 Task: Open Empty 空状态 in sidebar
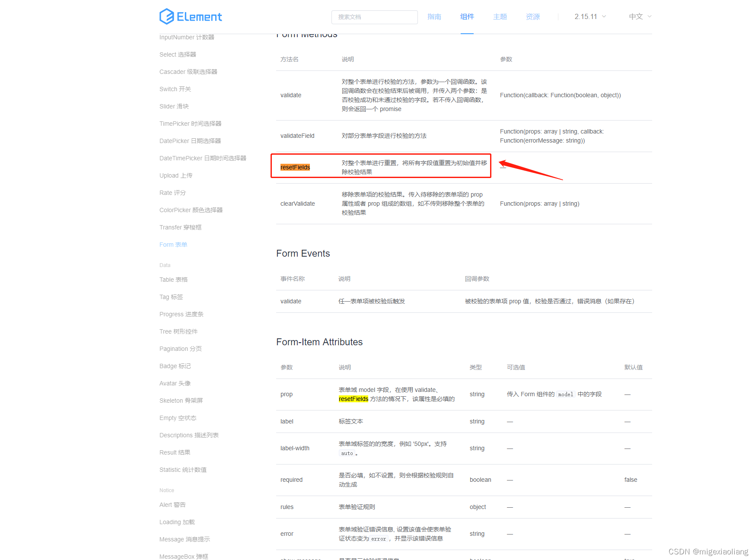point(178,418)
